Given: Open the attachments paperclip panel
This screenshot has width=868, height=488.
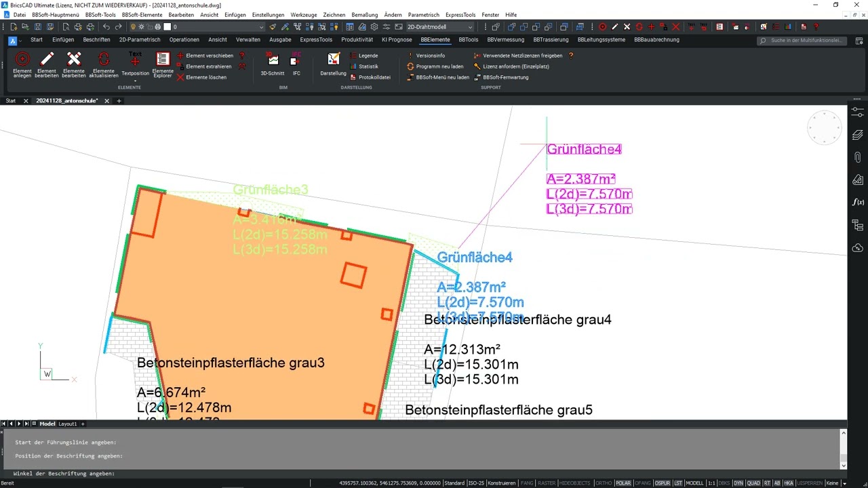Looking at the screenshot, I should coord(857,157).
